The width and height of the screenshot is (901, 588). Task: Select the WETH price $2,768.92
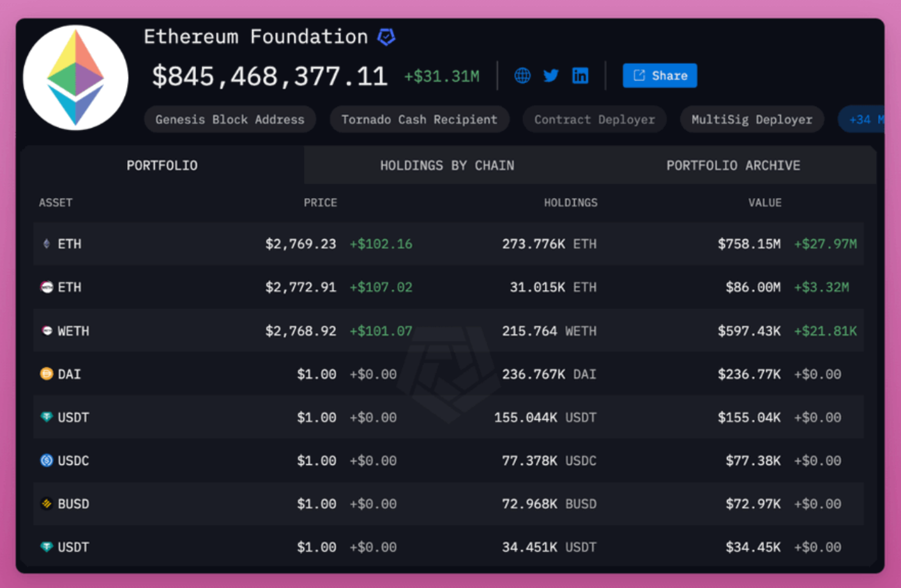301,331
